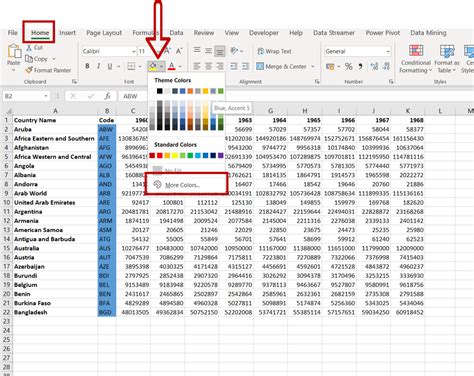Open the Number group dialog launcher

click(x=391, y=81)
